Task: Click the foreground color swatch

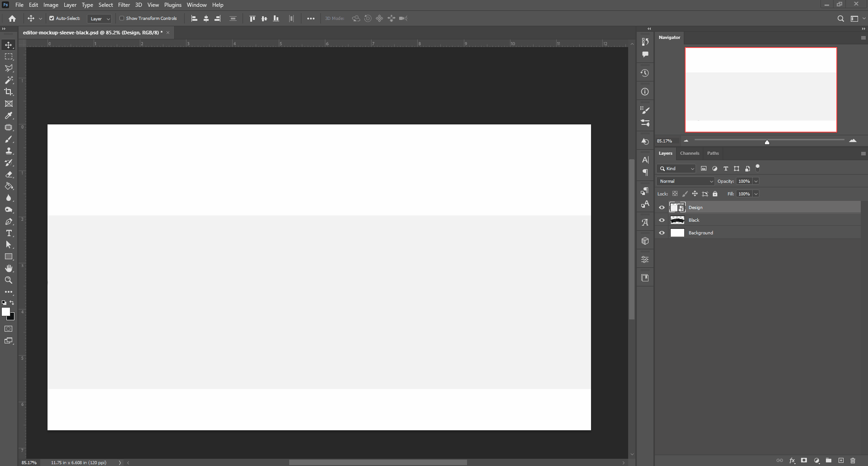Action: (7, 311)
